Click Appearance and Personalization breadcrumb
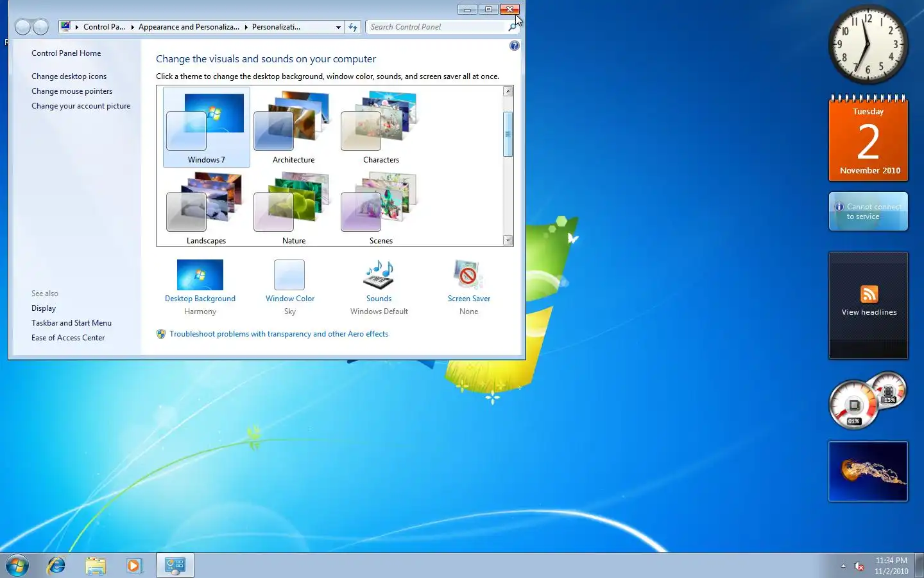 click(x=189, y=27)
